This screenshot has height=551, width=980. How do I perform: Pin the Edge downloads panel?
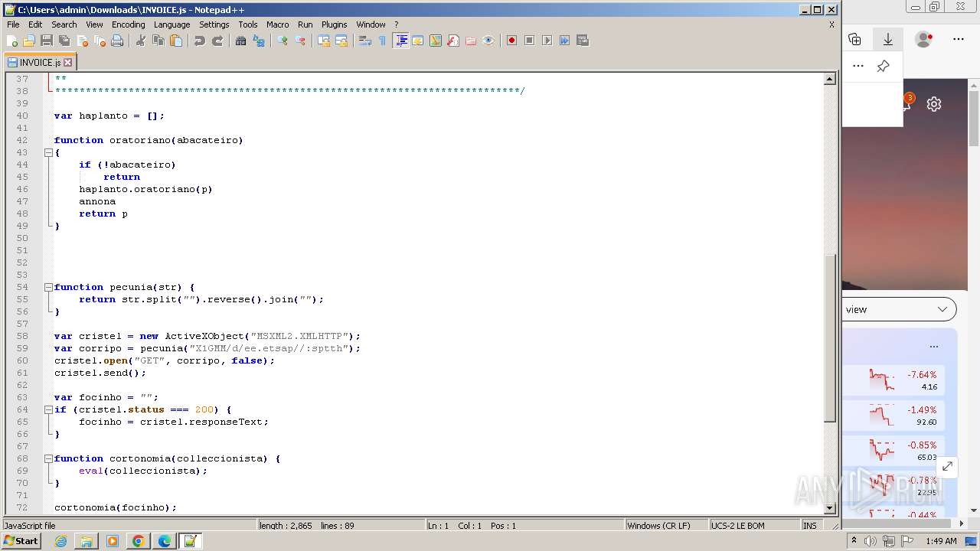[883, 67]
